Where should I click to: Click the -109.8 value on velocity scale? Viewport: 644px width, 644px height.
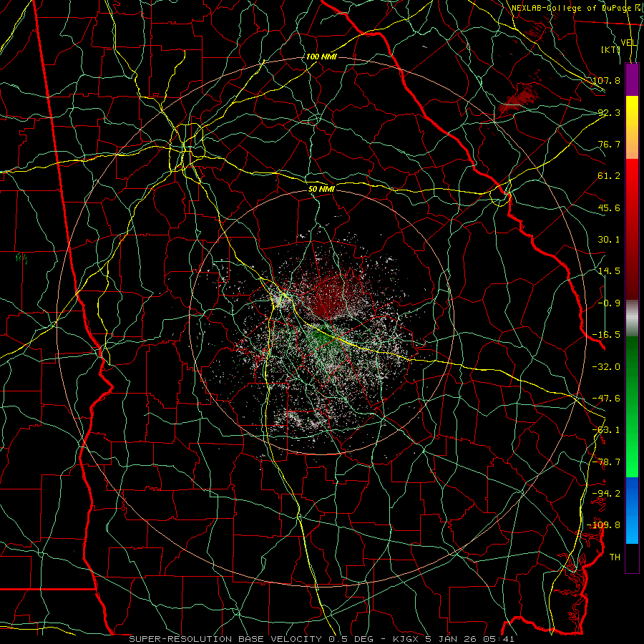604,525
